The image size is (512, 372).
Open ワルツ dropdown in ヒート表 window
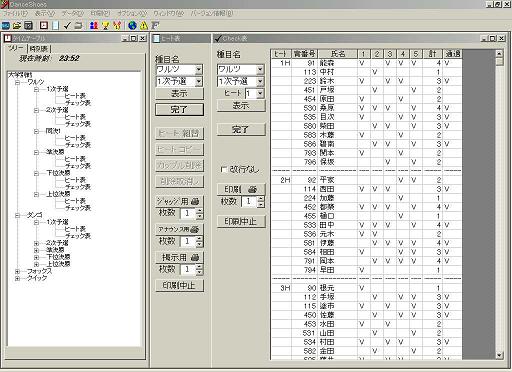pos(199,70)
